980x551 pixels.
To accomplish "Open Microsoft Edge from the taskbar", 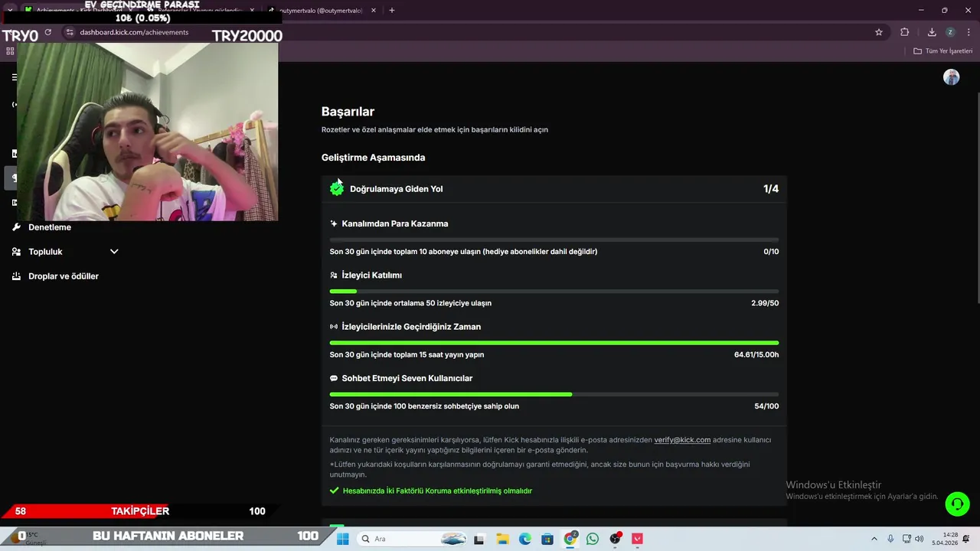I will [x=524, y=539].
